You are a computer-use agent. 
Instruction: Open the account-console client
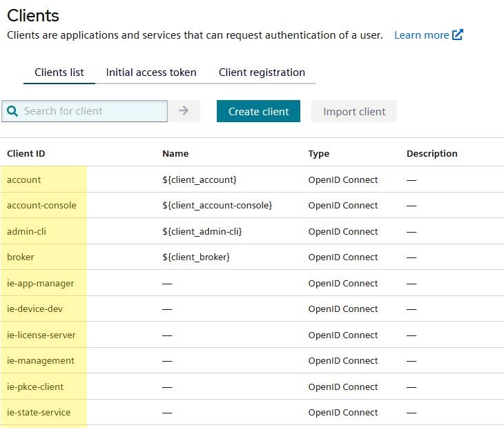pos(41,205)
